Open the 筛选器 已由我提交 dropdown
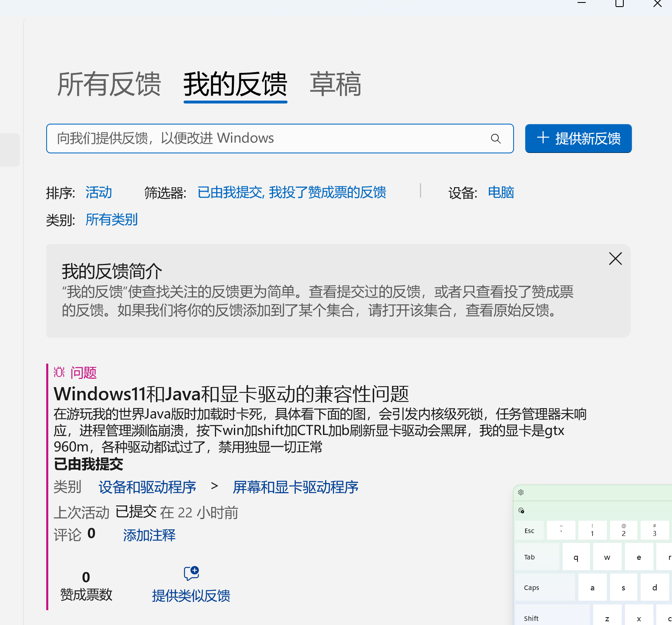The image size is (672, 625). point(292,193)
